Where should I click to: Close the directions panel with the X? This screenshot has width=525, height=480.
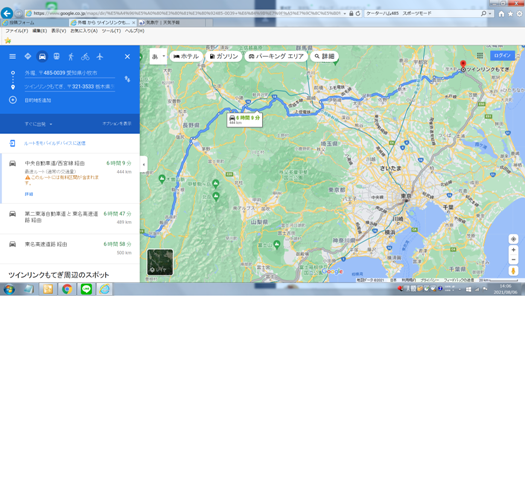(x=127, y=57)
